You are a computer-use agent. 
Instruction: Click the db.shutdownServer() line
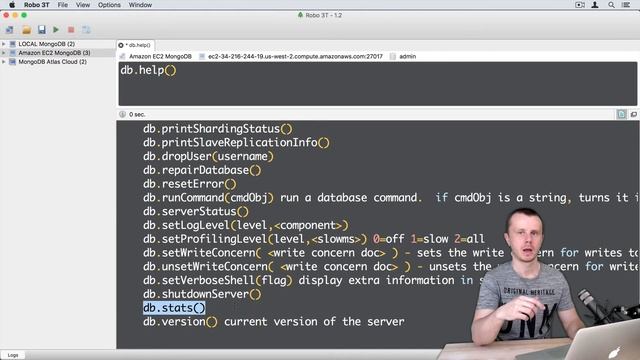[x=202, y=294]
